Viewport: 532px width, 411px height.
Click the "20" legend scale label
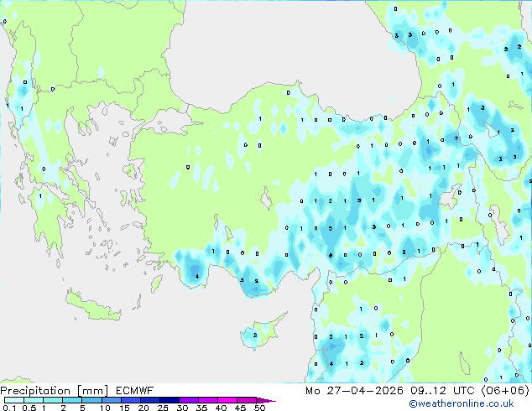click(x=143, y=408)
